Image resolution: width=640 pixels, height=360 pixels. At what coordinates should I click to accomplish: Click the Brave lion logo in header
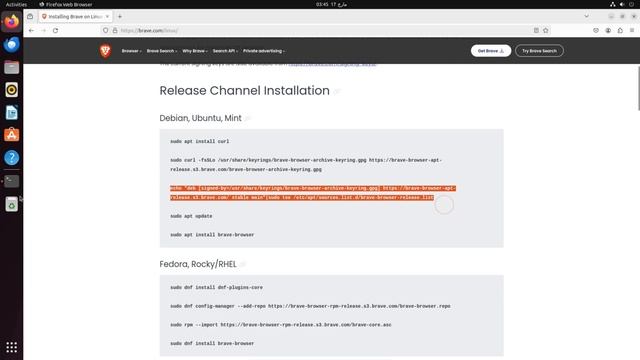pyautogui.click(x=105, y=51)
